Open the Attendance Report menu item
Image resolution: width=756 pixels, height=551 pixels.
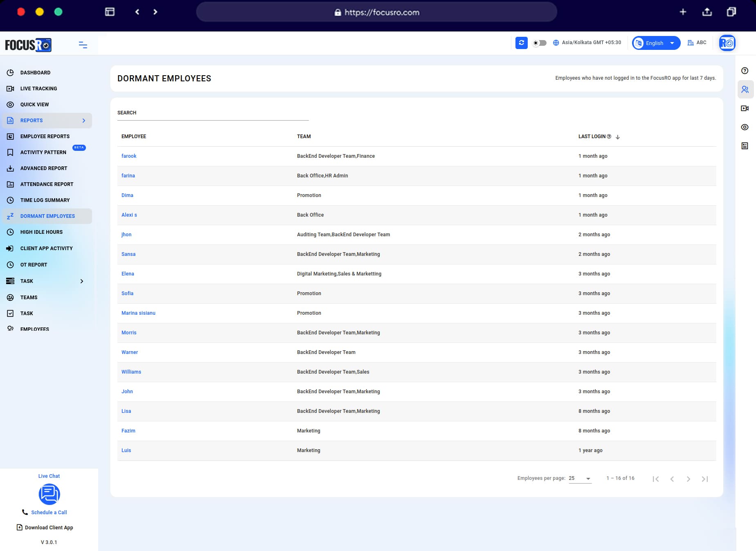pyautogui.click(x=47, y=184)
